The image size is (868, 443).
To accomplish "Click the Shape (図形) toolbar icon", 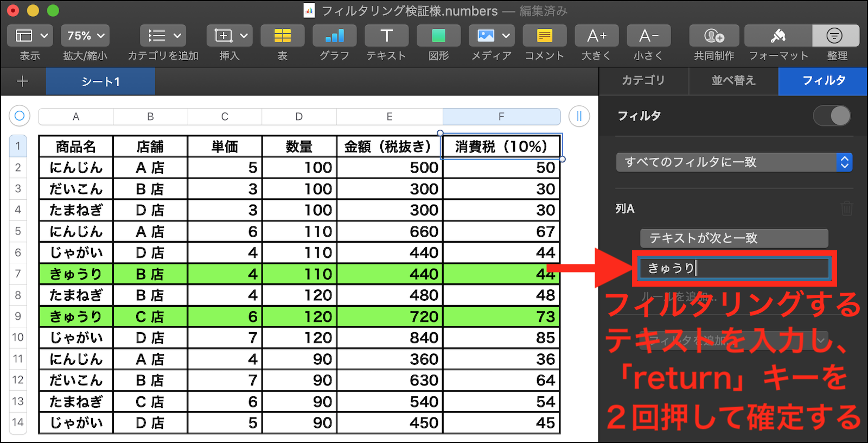I will (x=438, y=36).
